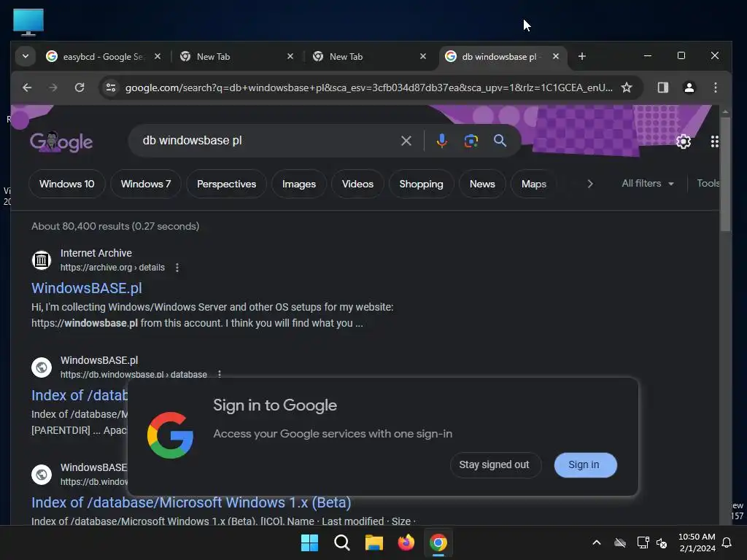Open options for Internet Archive result

(x=177, y=268)
